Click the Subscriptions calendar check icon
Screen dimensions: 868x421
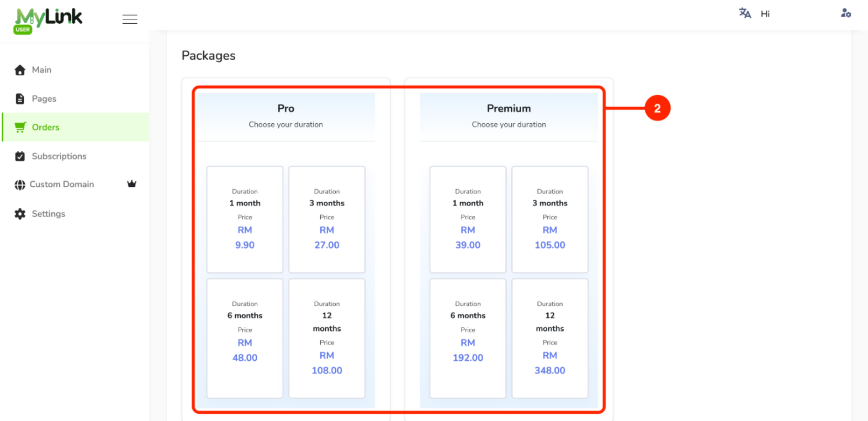pos(20,156)
